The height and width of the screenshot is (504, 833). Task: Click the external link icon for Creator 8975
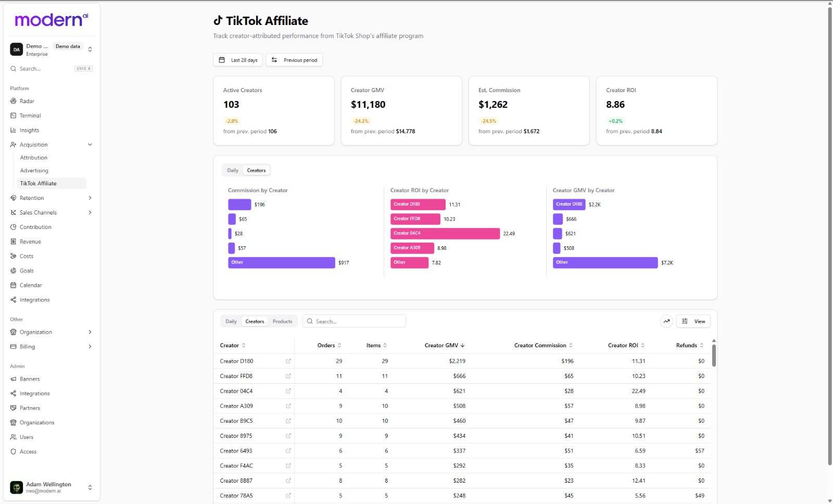[288, 436]
